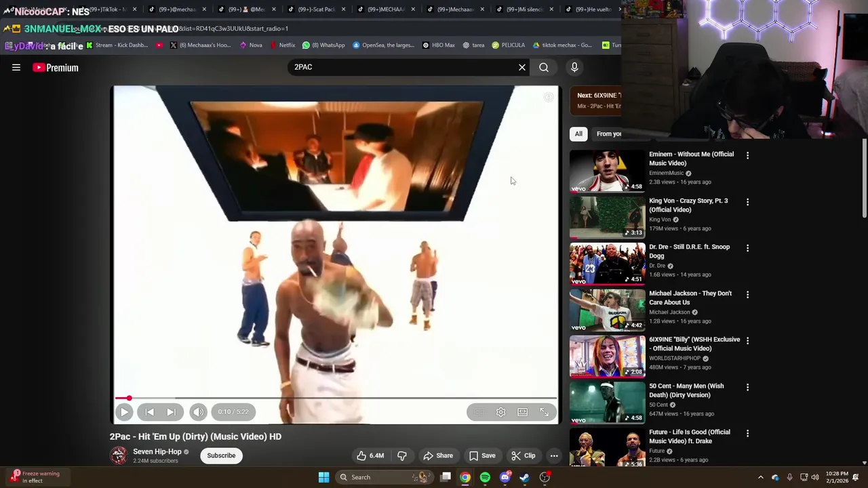Open options menu for King Von Crazy Story
The height and width of the screenshot is (488, 868).
pyautogui.click(x=747, y=202)
